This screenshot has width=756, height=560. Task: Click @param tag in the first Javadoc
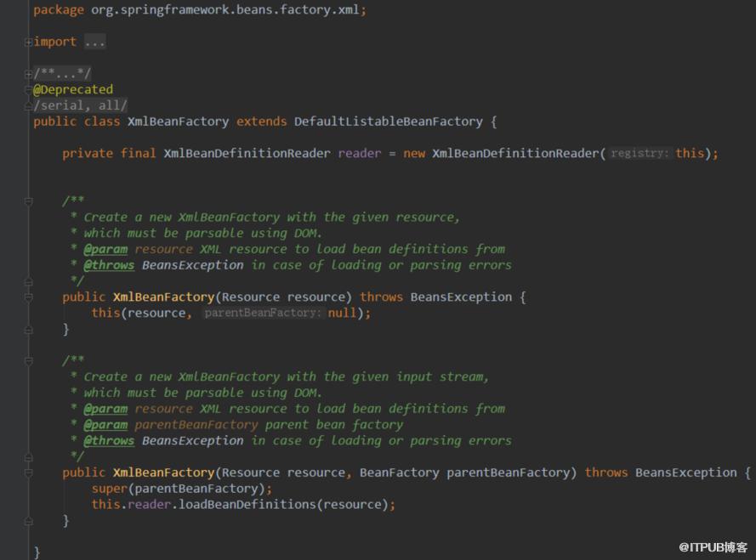click(105, 249)
